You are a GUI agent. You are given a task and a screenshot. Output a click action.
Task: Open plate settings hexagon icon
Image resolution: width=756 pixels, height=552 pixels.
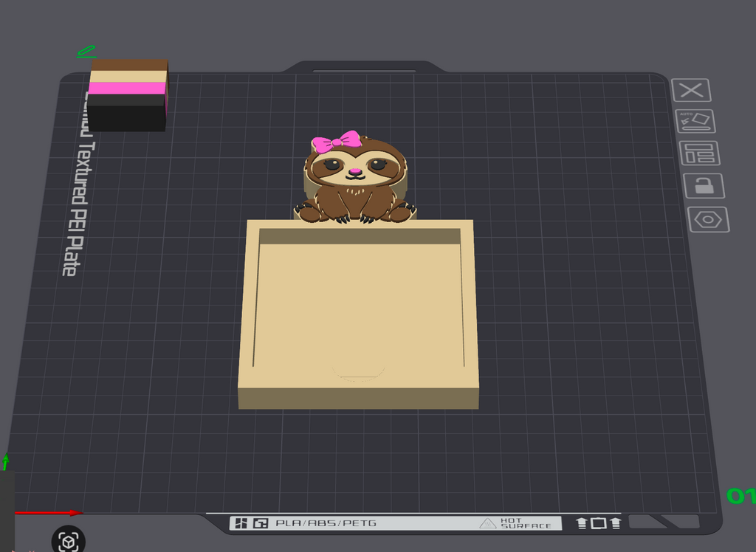pyautogui.click(x=709, y=220)
